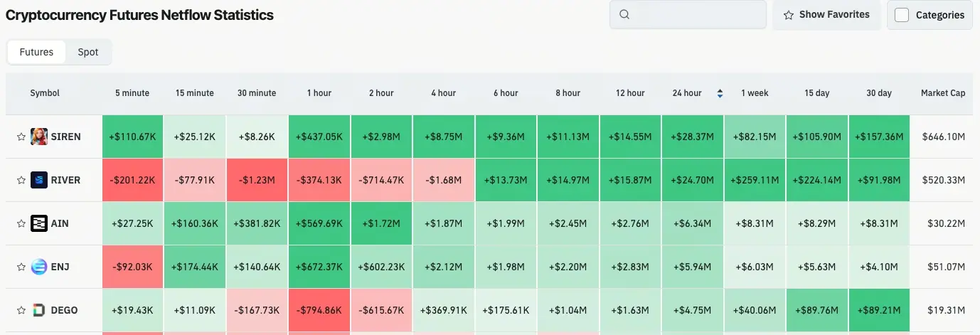Open the AIN symbol link
The height and width of the screenshot is (335, 980).
(x=60, y=223)
